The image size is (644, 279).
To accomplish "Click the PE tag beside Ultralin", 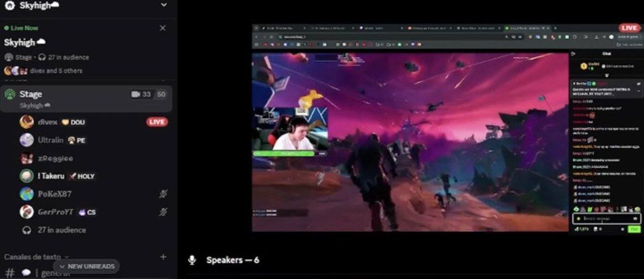I will pyautogui.click(x=77, y=140).
